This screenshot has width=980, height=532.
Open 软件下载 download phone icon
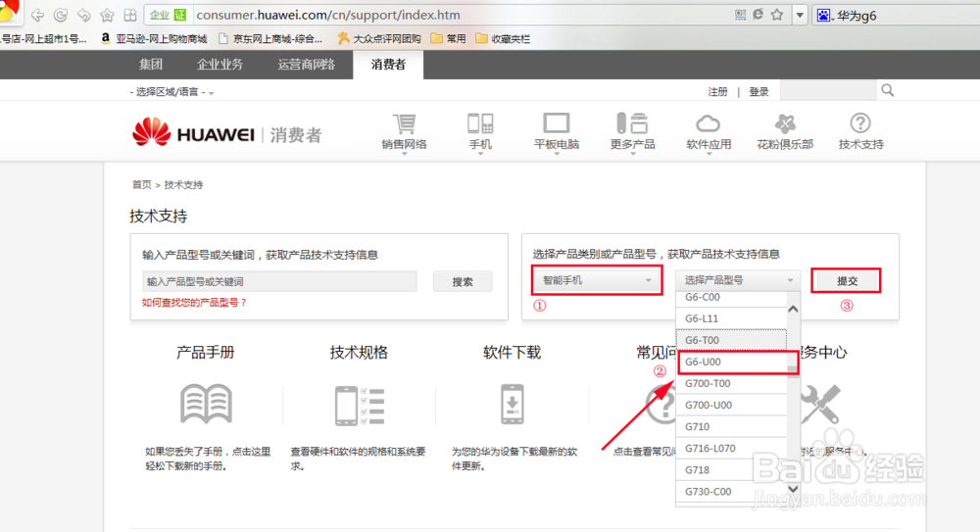coord(512,405)
